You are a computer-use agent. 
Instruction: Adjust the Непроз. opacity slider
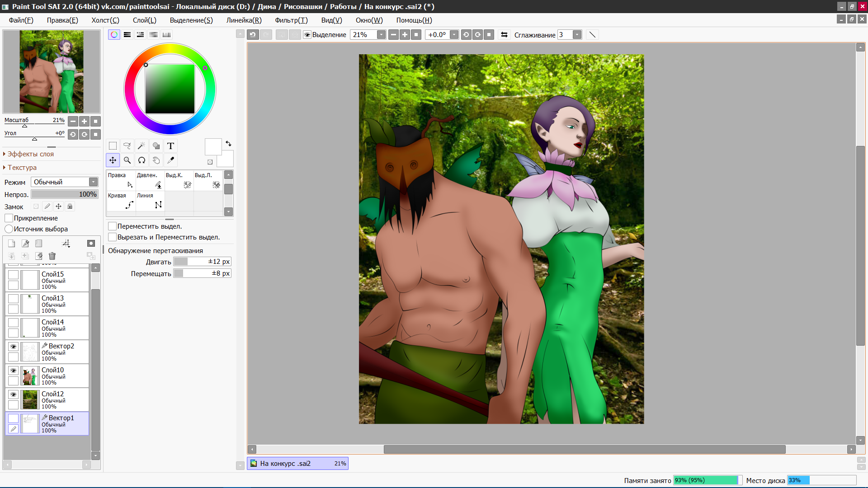point(65,194)
